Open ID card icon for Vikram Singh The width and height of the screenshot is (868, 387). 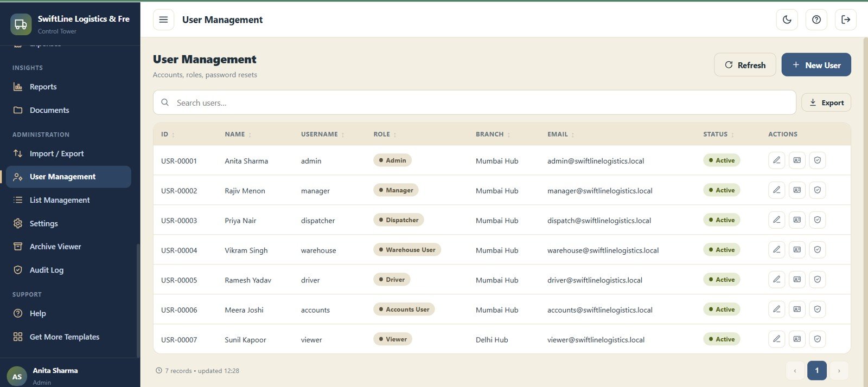coord(797,249)
